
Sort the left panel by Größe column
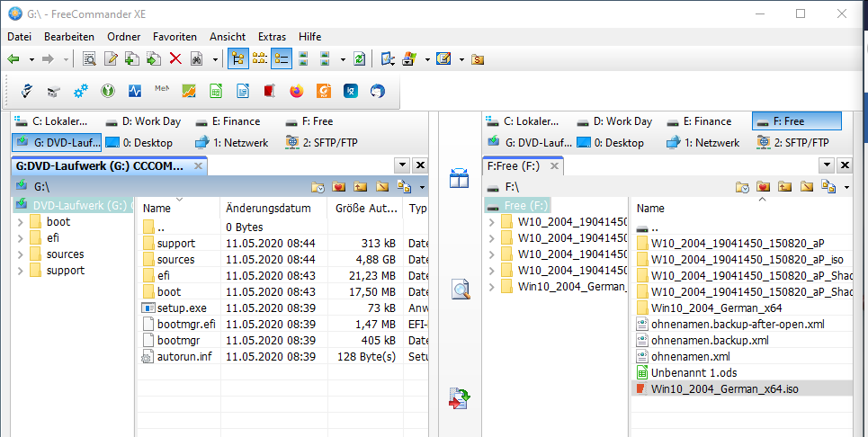(x=365, y=209)
